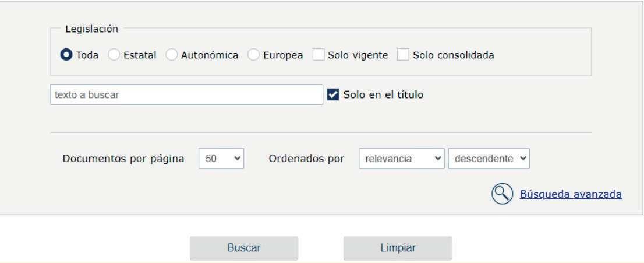The image size is (644, 263).
Task: Open the descendente sort order dropdown
Action: click(x=489, y=159)
